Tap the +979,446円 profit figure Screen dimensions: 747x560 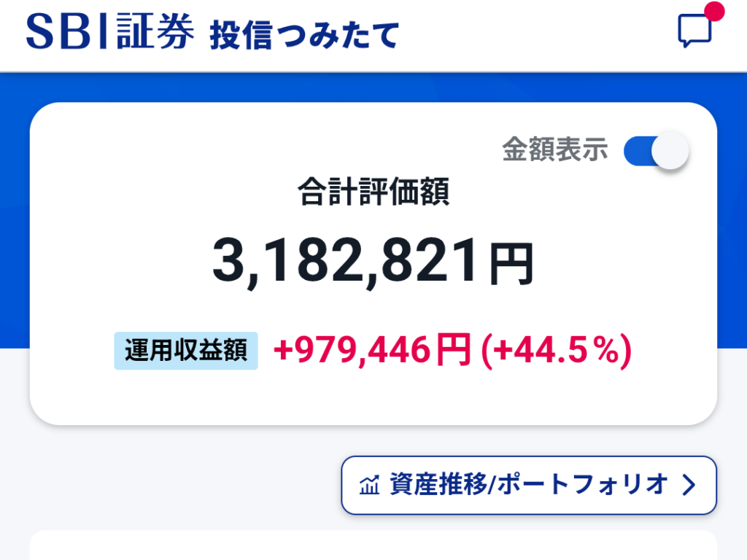pyautogui.click(x=372, y=351)
